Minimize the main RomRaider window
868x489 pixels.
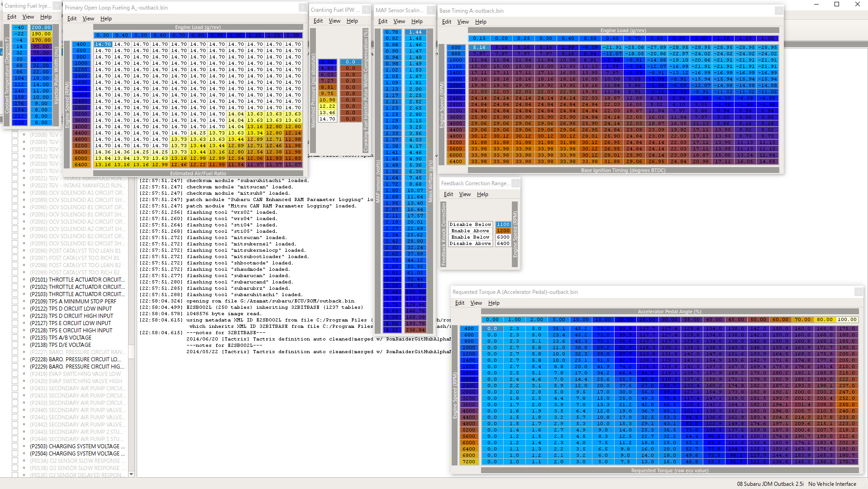(x=817, y=4)
